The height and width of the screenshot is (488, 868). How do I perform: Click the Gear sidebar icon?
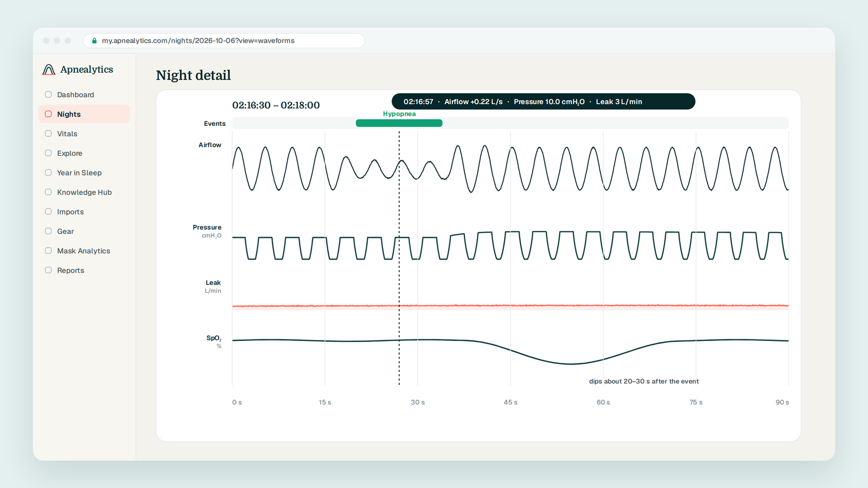click(x=48, y=231)
